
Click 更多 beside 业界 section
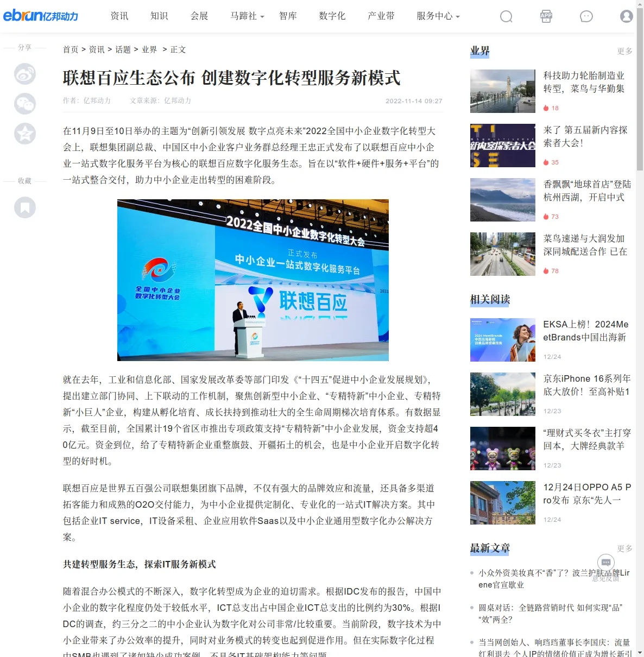[624, 51]
